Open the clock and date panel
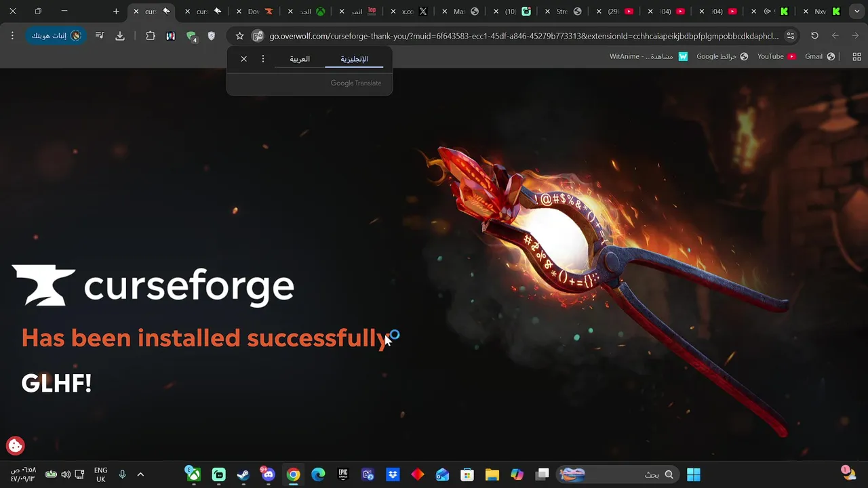Image resolution: width=868 pixels, height=488 pixels. pyautogui.click(x=23, y=474)
